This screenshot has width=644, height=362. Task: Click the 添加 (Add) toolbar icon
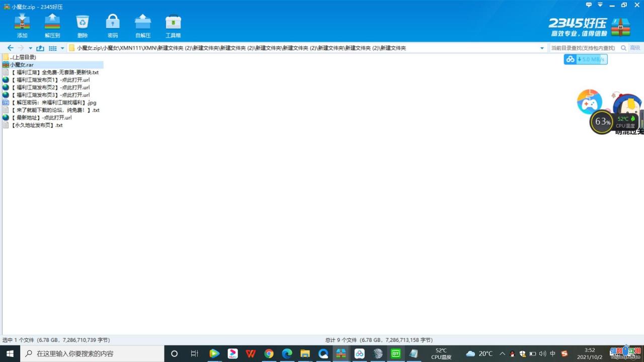22,25
